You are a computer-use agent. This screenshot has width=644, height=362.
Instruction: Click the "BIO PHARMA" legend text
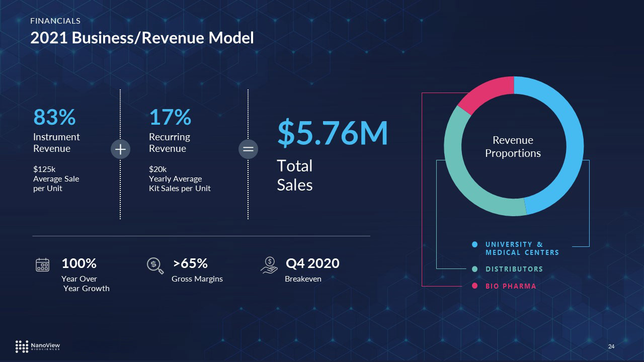tap(511, 286)
